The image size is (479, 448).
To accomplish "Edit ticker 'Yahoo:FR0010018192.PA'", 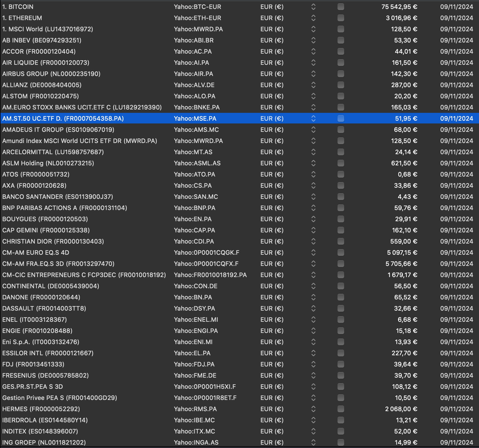I will point(210,275).
